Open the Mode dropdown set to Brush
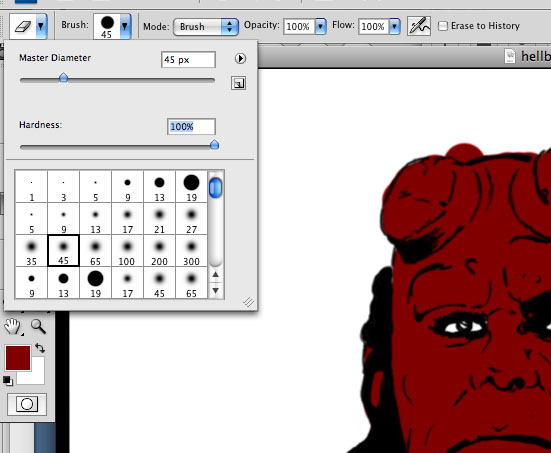Screen dimensions: 551x453 (206, 27)
